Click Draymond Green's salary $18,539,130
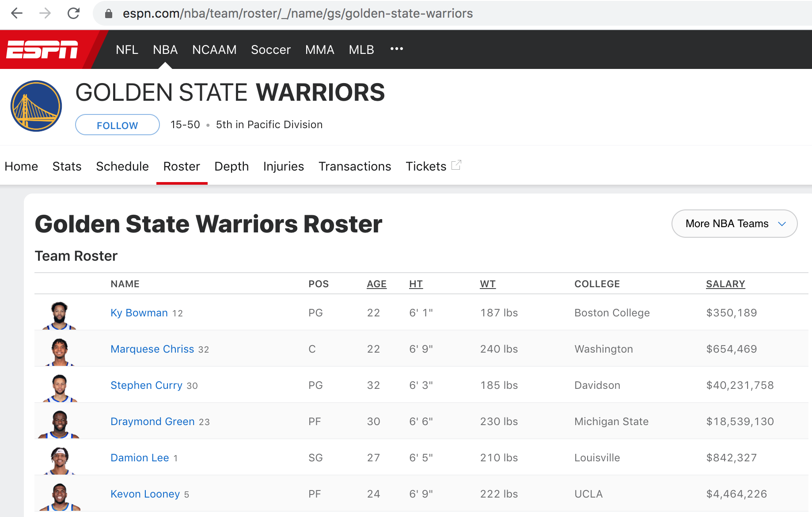Viewport: 812px width, 517px height. pos(740,422)
